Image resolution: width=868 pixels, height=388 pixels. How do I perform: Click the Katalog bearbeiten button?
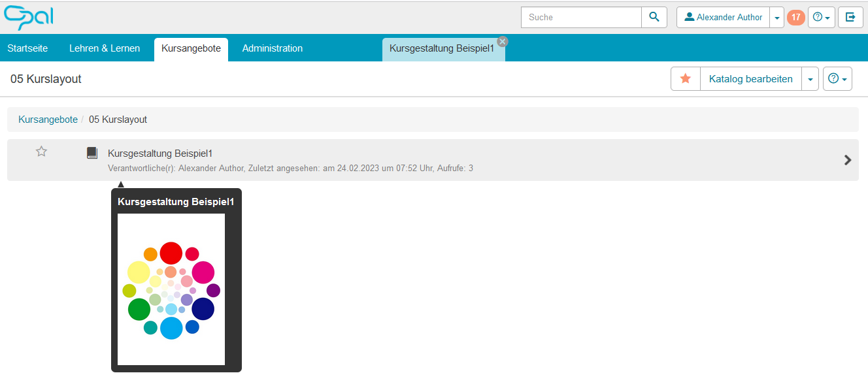point(750,79)
